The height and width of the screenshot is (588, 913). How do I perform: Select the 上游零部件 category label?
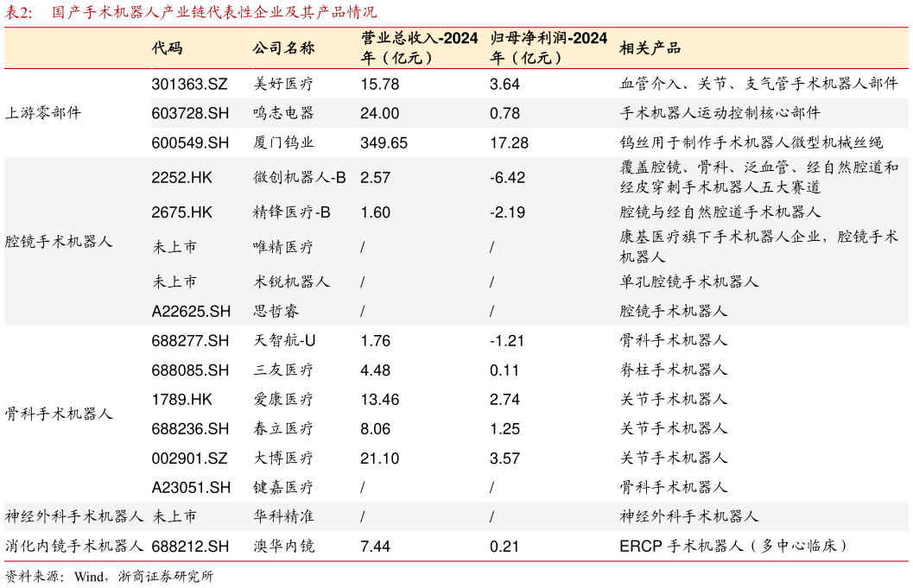coord(40,112)
